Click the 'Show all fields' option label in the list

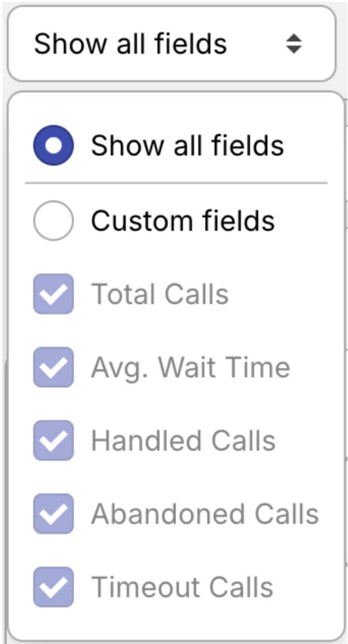tap(187, 146)
